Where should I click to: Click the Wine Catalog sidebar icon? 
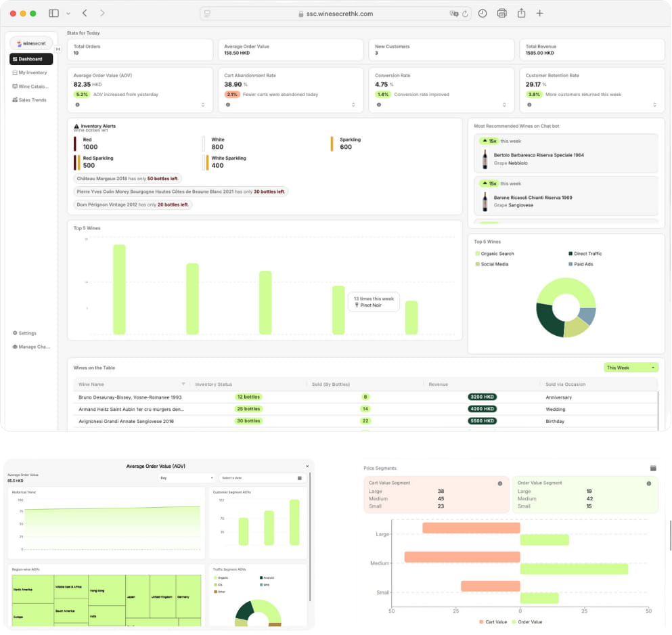point(15,86)
